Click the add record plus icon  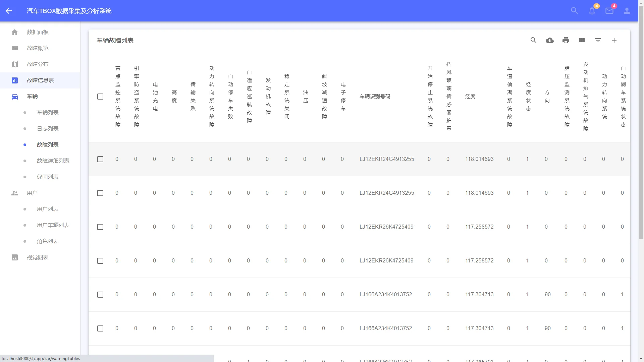click(614, 40)
